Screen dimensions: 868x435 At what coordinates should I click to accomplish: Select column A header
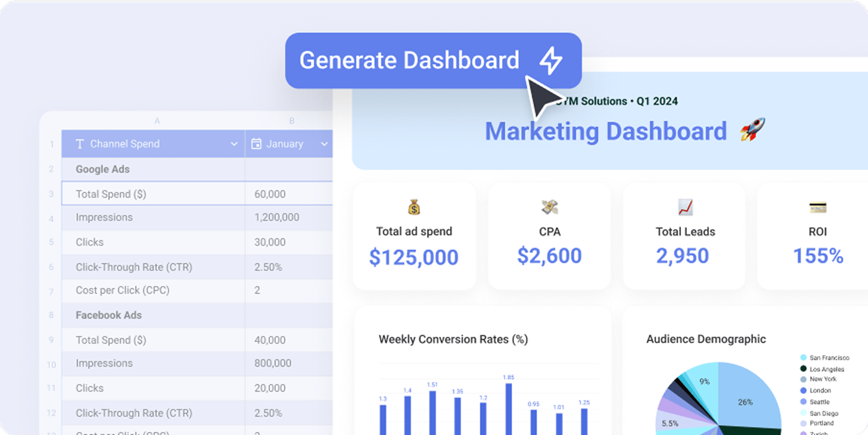tap(157, 121)
